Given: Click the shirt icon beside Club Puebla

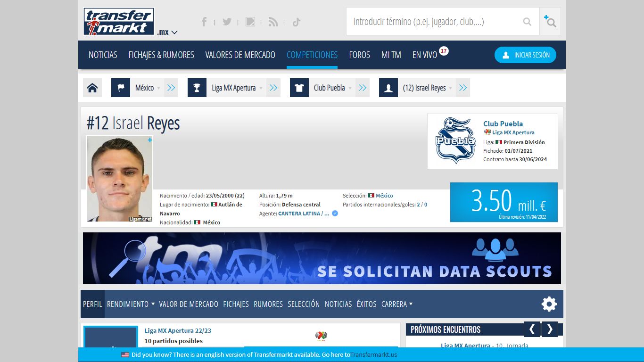Looking at the screenshot, I should pos(299,88).
